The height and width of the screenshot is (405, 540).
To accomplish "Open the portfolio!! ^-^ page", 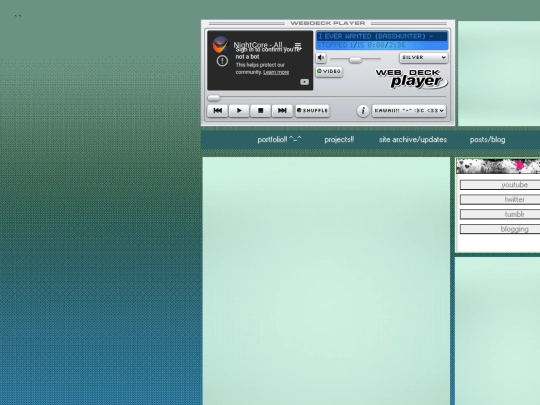I will (x=279, y=139).
